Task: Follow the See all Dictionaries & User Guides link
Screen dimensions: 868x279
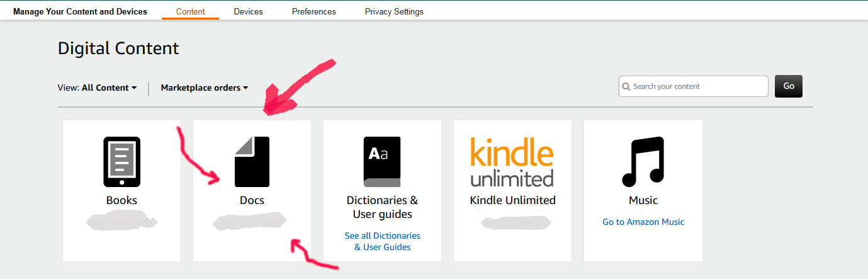Action: 382,241
